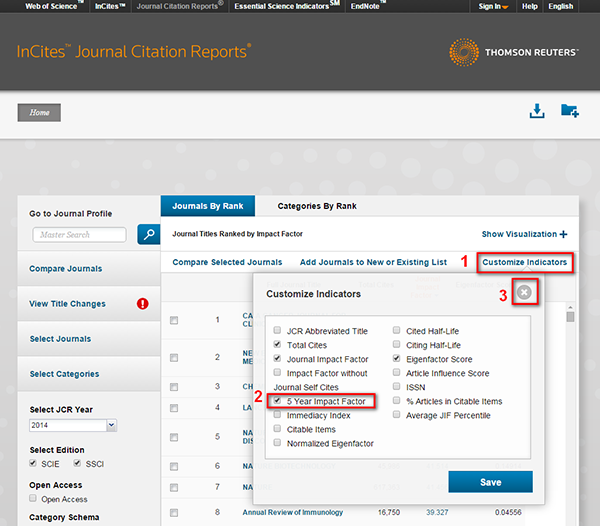Open Select Journals in the sidebar
This screenshot has width=600, height=526.
(60, 339)
